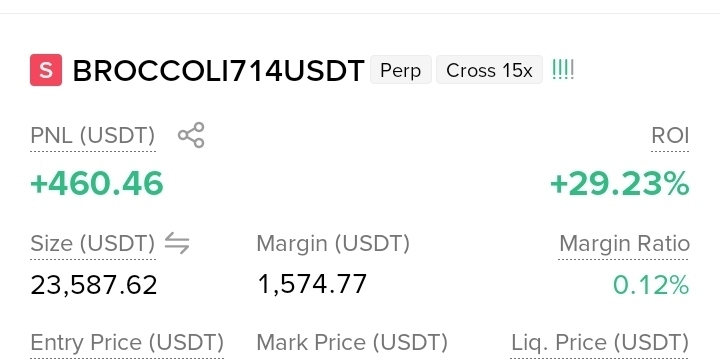Tap the Margin (USDT) label

point(333,243)
